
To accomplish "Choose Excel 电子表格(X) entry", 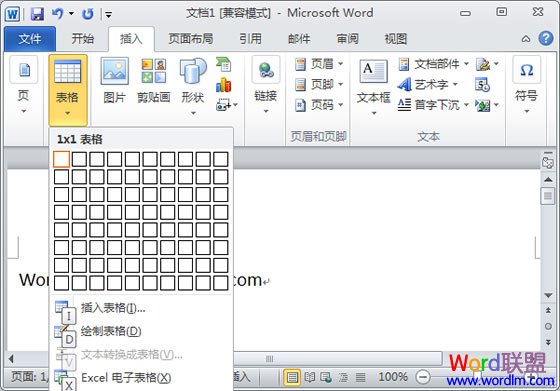I will 141,378.
